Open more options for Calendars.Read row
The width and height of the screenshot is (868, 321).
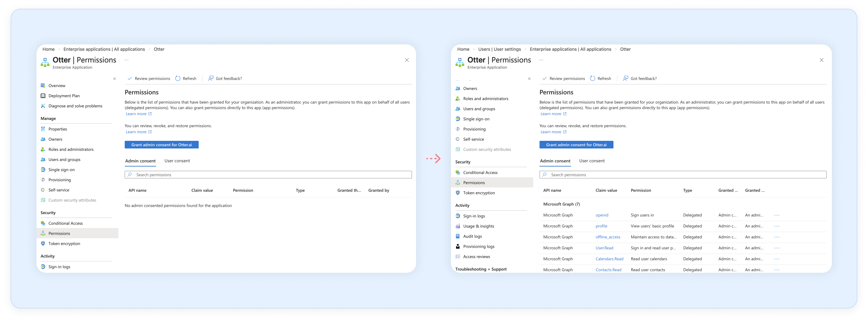point(777,259)
